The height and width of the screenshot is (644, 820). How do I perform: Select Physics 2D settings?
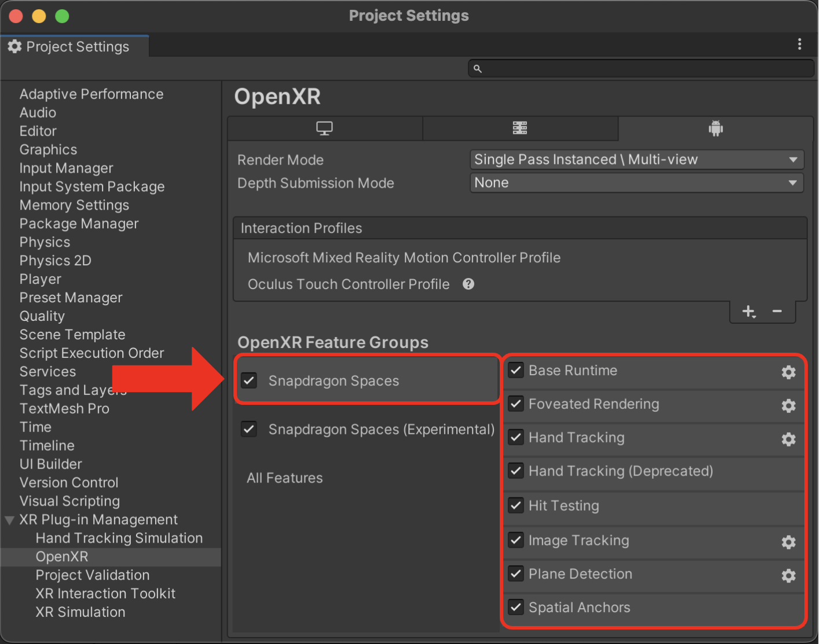coord(56,261)
